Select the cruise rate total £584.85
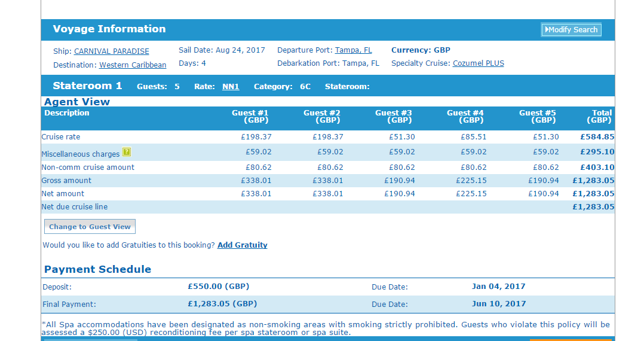This screenshot has width=644, height=341. (x=597, y=137)
